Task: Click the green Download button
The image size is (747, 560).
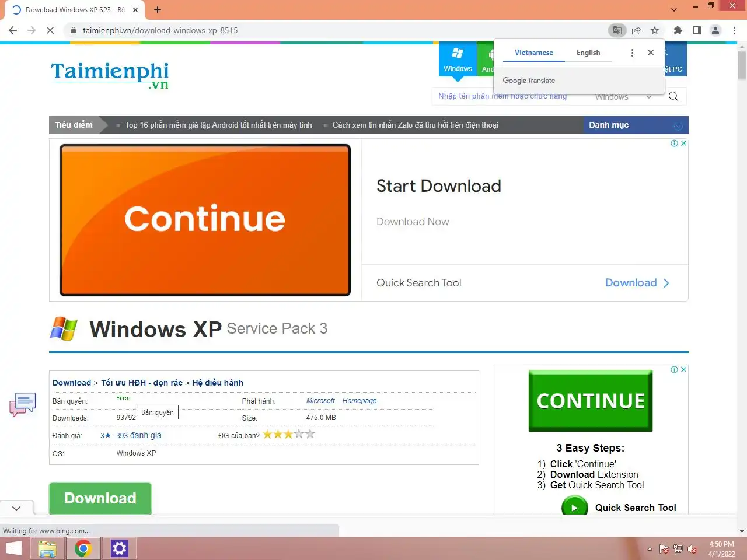Action: 100,498
